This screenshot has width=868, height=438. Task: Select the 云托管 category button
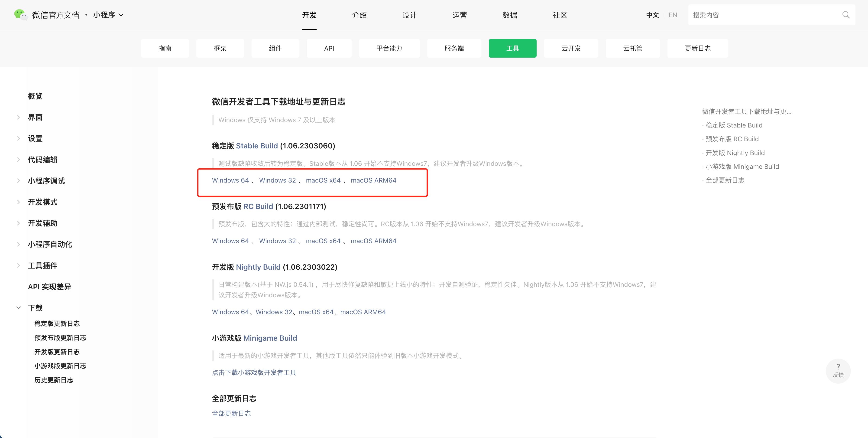[633, 48]
